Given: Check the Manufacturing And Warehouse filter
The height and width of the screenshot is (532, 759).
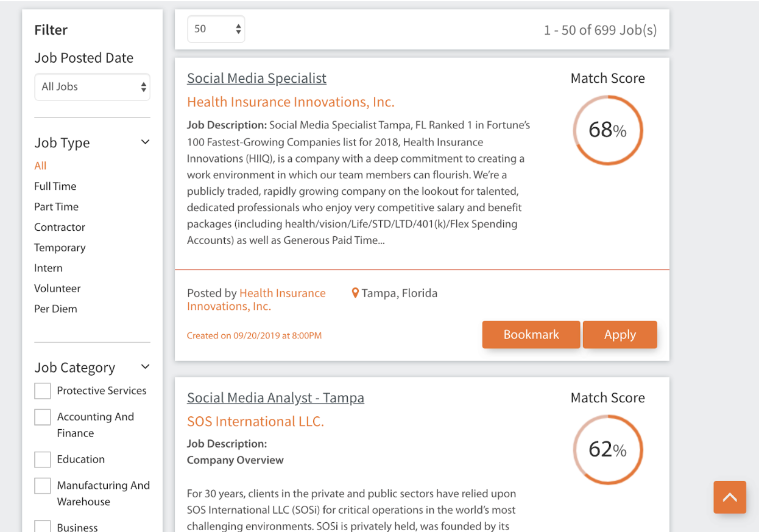Looking at the screenshot, I should click(x=42, y=485).
